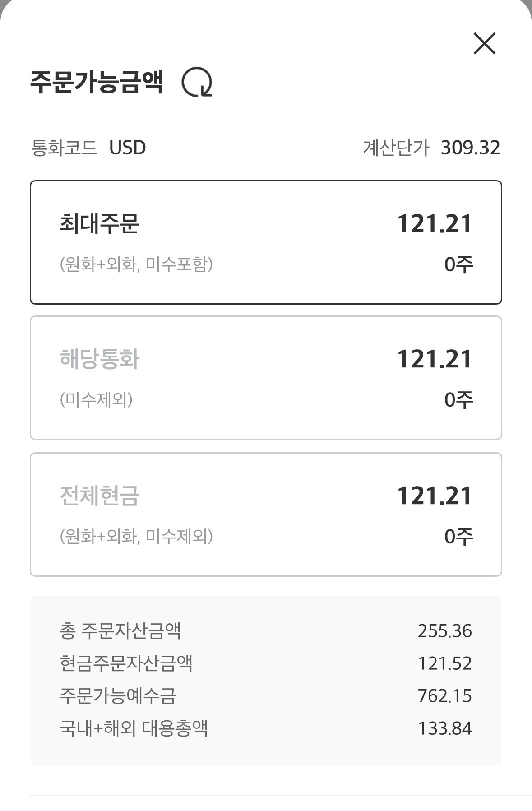Tap the 계산단가 value 309.32
The height and width of the screenshot is (811, 532).
click(470, 148)
